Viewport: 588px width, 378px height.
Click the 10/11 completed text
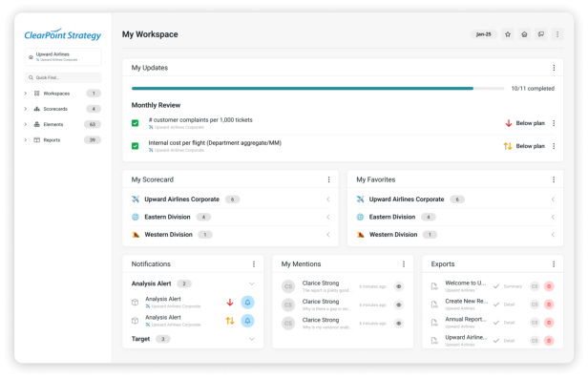click(x=533, y=89)
